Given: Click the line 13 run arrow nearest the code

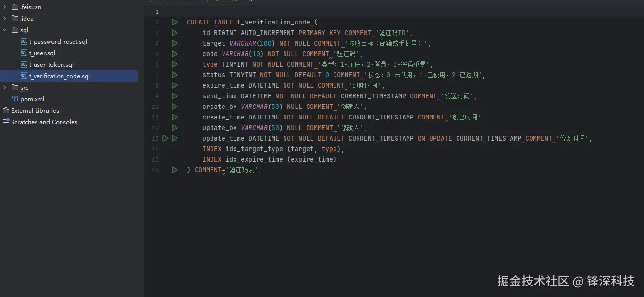Looking at the screenshot, I should point(174,138).
